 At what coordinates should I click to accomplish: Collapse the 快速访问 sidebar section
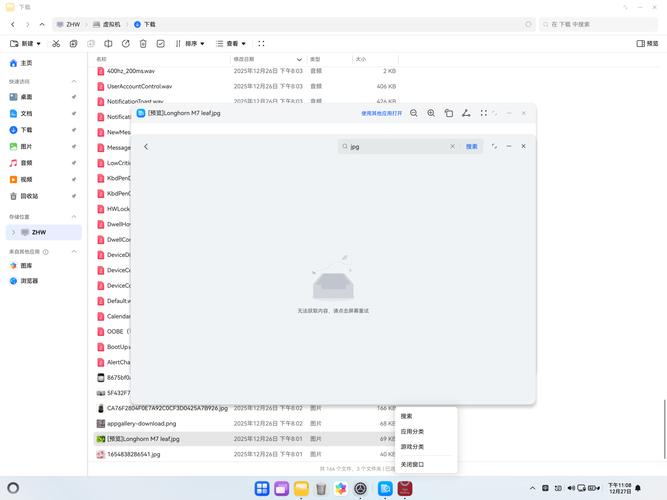74,81
